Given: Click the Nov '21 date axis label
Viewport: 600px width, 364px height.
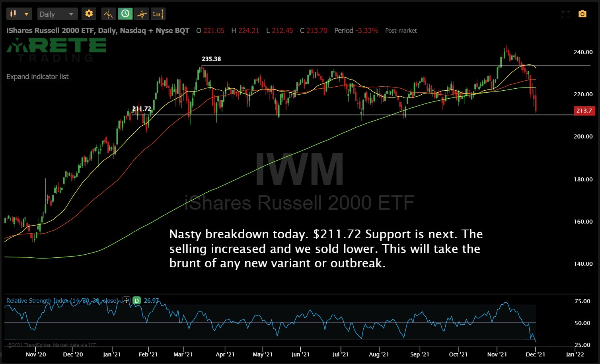Looking at the screenshot, I should [x=497, y=354].
